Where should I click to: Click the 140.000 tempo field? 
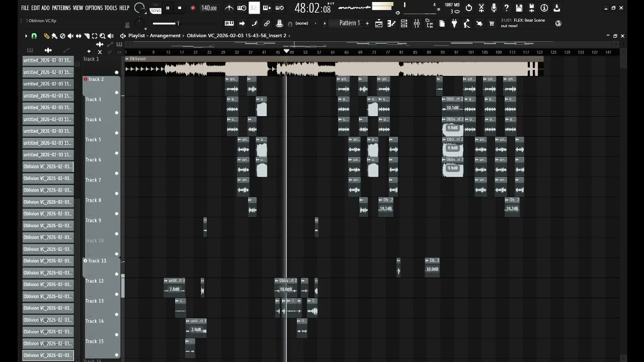[209, 8]
